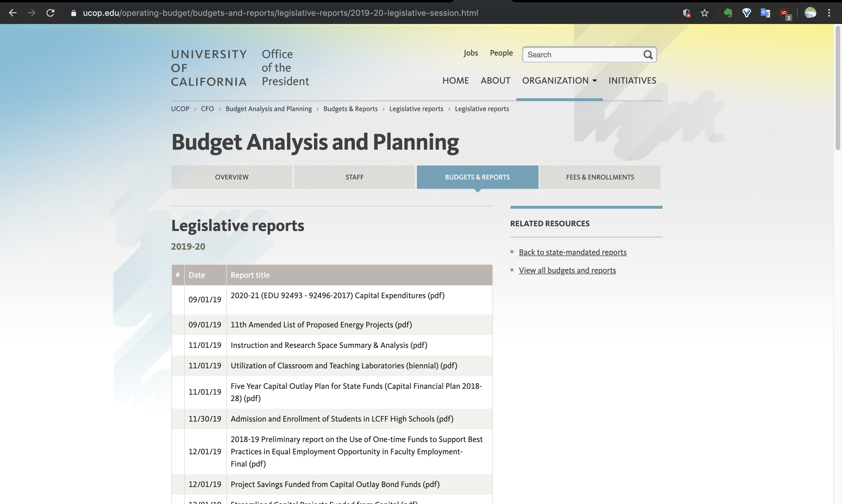Screen dimensions: 842x504
Task: Open View all budgets and reports link
Action: coord(567,270)
